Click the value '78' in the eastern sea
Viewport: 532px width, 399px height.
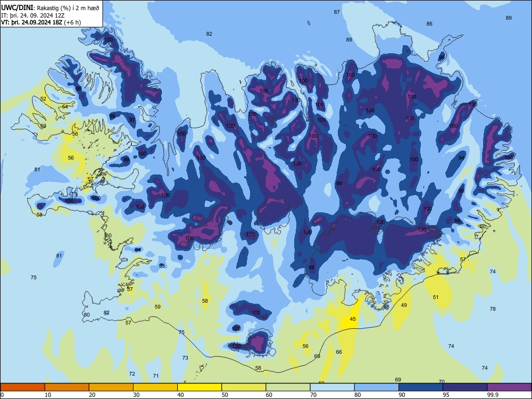tap(493, 309)
